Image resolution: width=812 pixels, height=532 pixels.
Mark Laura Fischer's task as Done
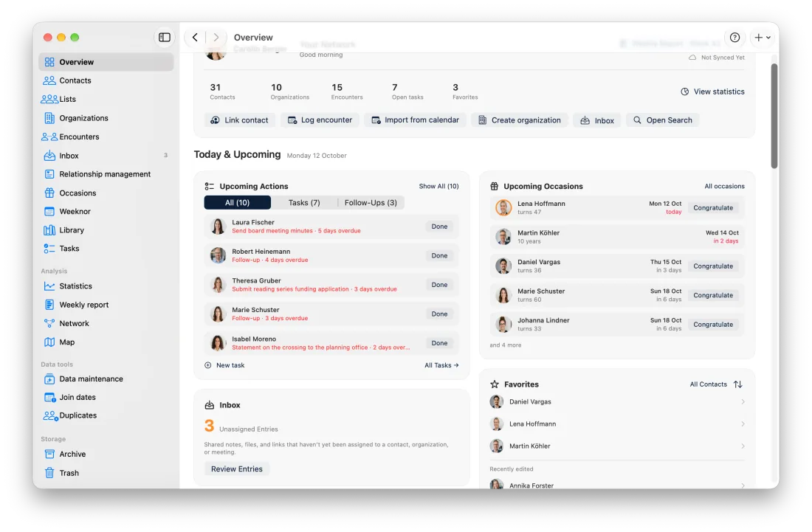tap(439, 227)
